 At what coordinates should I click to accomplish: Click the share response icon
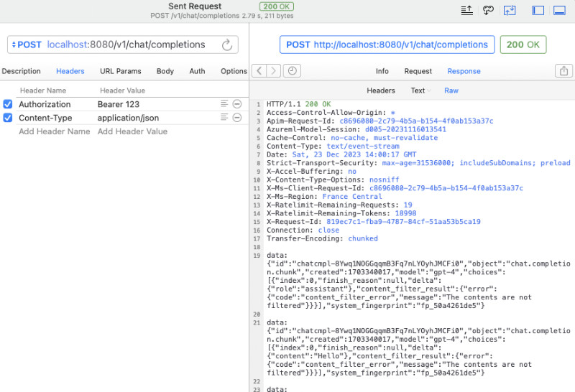[x=563, y=71]
